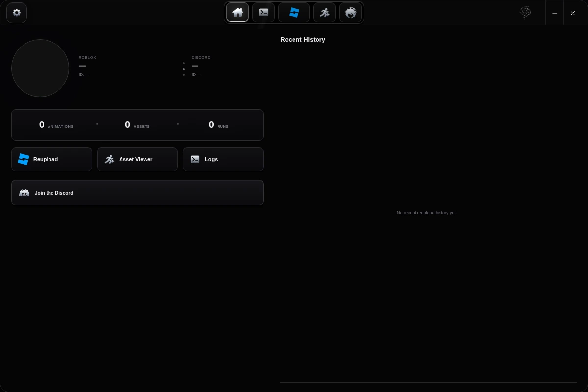This screenshot has height=392, width=588.
Task: Click the running figure icon in Asset Viewer
Action: click(x=109, y=159)
